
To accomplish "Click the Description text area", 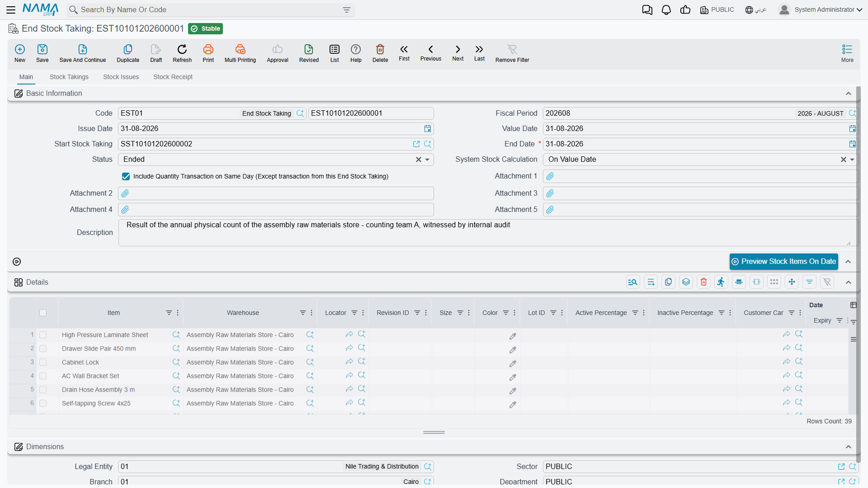I will [488, 233].
